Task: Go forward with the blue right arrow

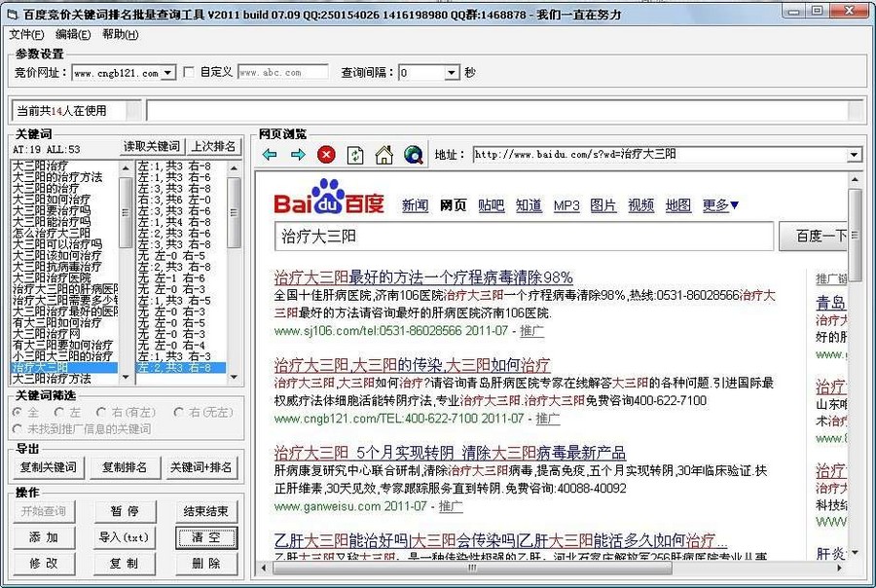Action: 299,155
